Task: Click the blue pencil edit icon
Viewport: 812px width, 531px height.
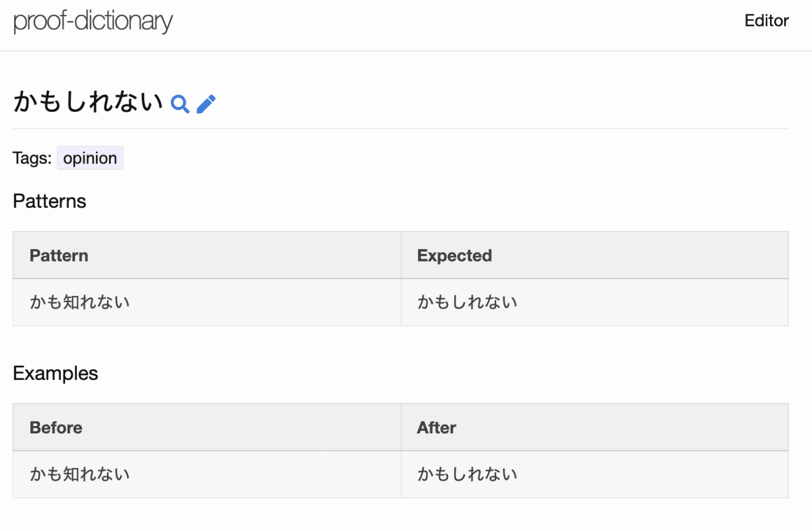Action: [x=206, y=104]
